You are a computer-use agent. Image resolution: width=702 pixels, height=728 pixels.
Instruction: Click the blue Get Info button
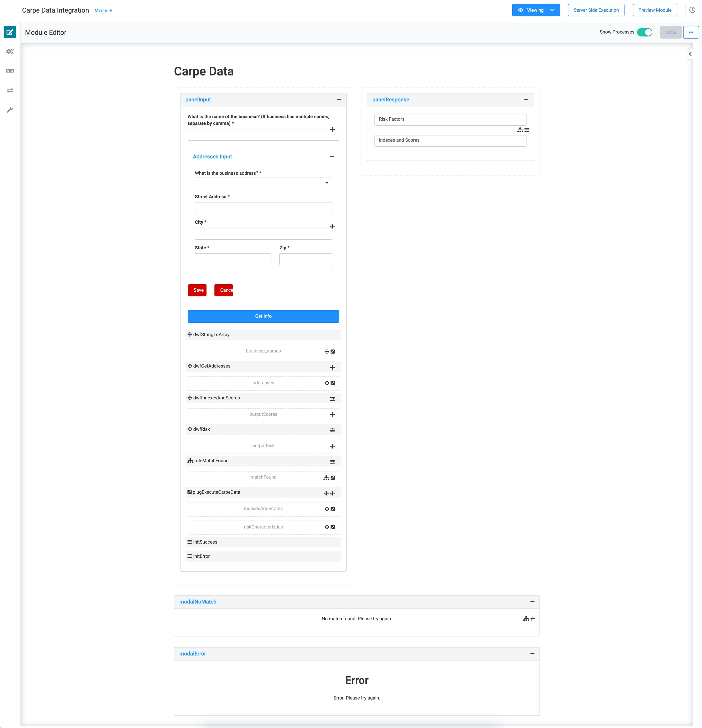click(x=263, y=316)
